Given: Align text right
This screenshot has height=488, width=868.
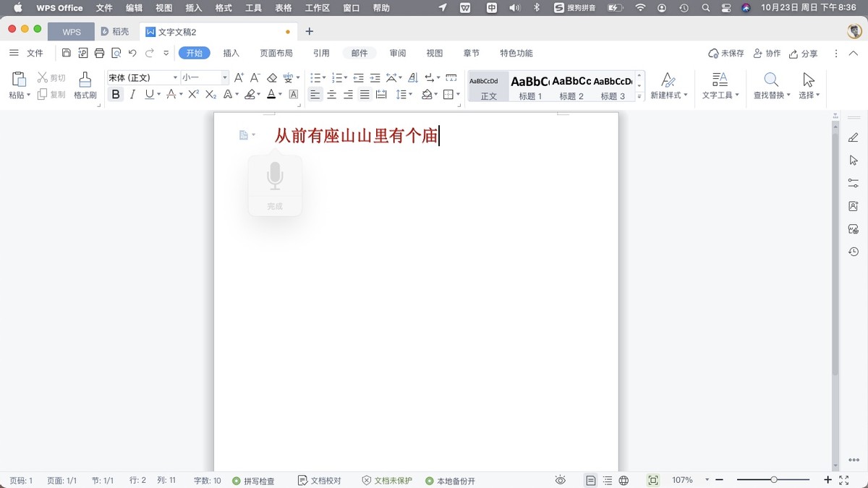Looking at the screenshot, I should (348, 95).
